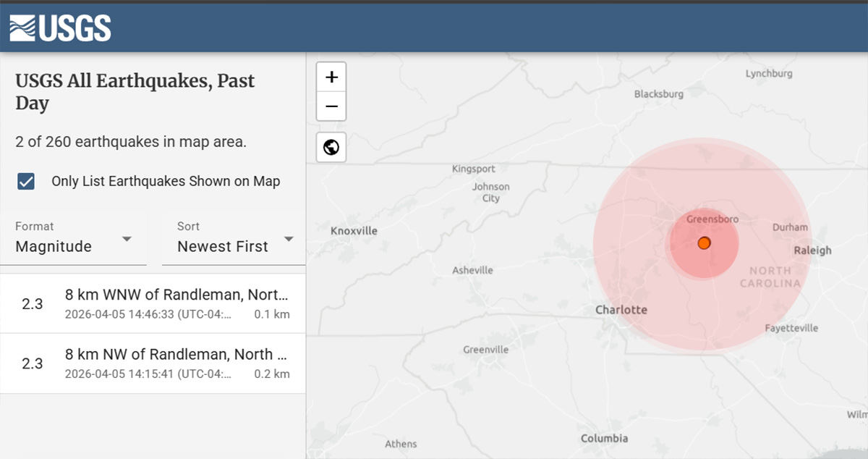
Task: Click the Raleigh city label on map
Action: (x=812, y=250)
